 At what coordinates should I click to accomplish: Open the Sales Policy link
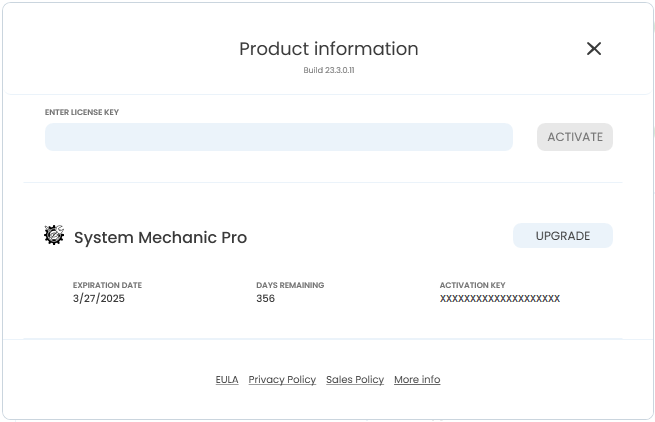click(355, 379)
